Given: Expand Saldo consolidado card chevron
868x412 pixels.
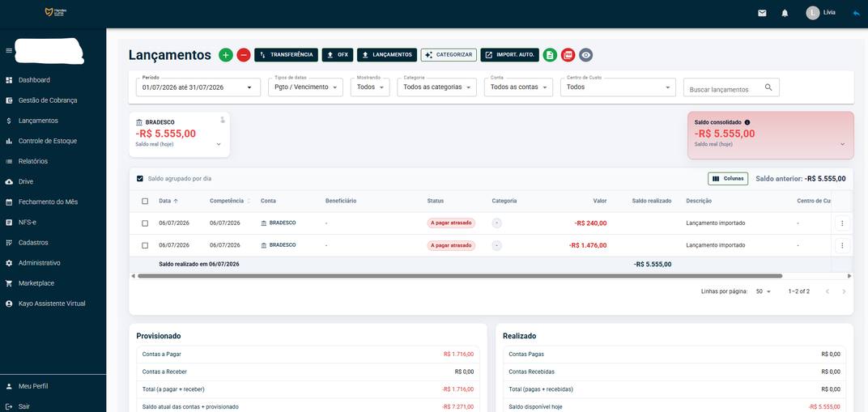Looking at the screenshot, I should coord(843,144).
